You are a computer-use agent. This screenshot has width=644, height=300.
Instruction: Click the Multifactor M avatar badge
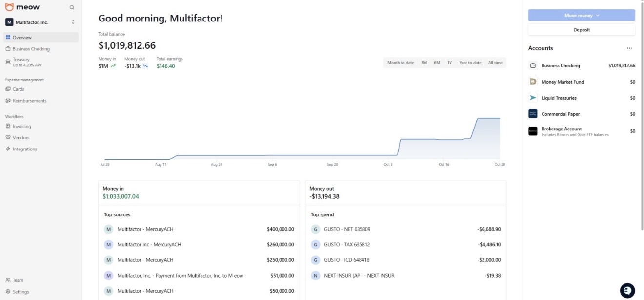tap(9, 22)
